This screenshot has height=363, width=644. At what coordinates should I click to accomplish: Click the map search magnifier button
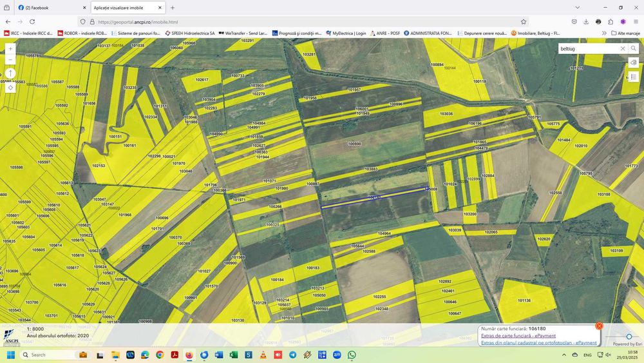pyautogui.click(x=634, y=48)
